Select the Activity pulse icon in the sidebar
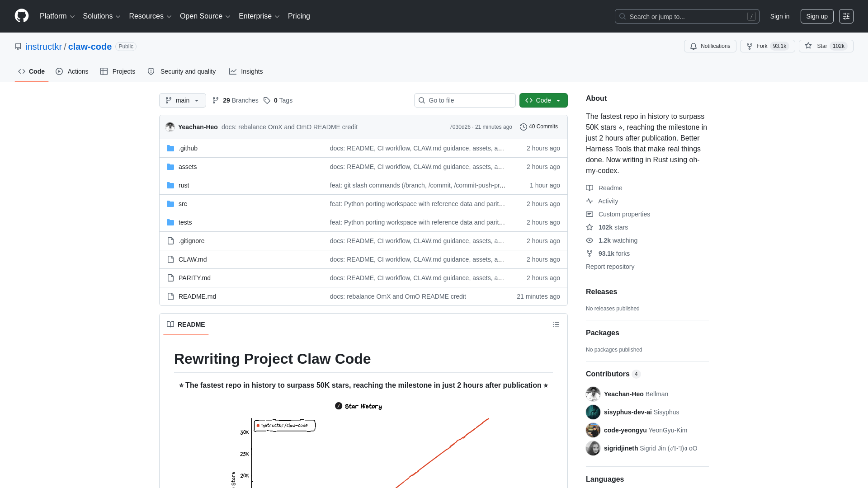 (589, 201)
